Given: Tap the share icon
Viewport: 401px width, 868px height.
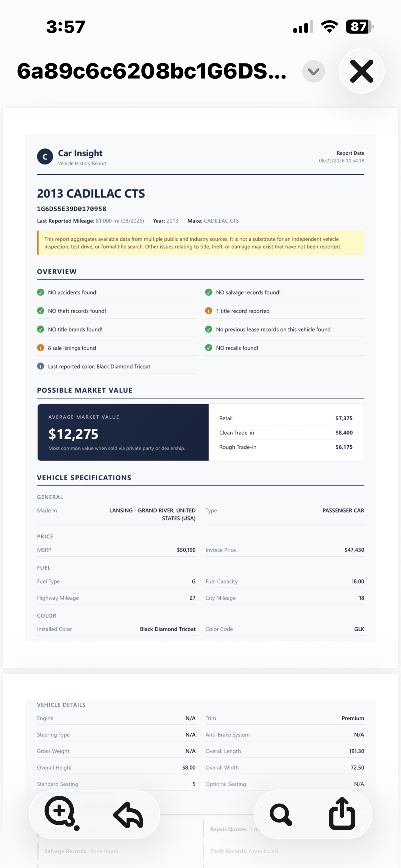Looking at the screenshot, I should [x=342, y=813].
